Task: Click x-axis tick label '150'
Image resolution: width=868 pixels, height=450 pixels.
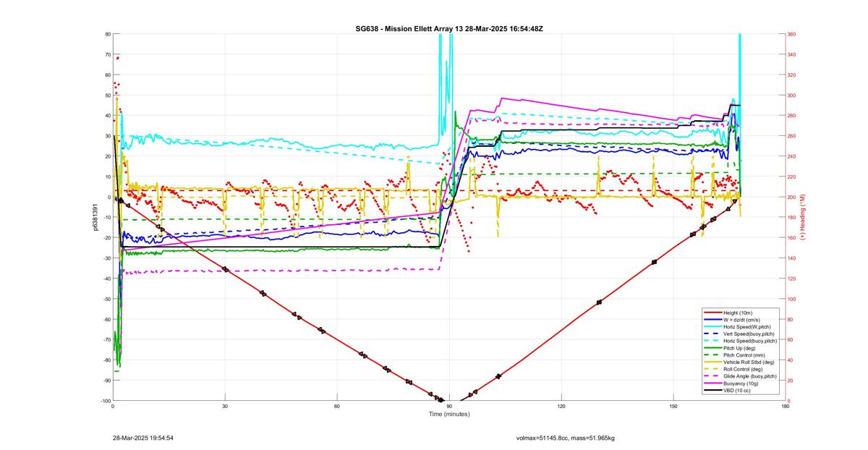Action: click(x=673, y=407)
